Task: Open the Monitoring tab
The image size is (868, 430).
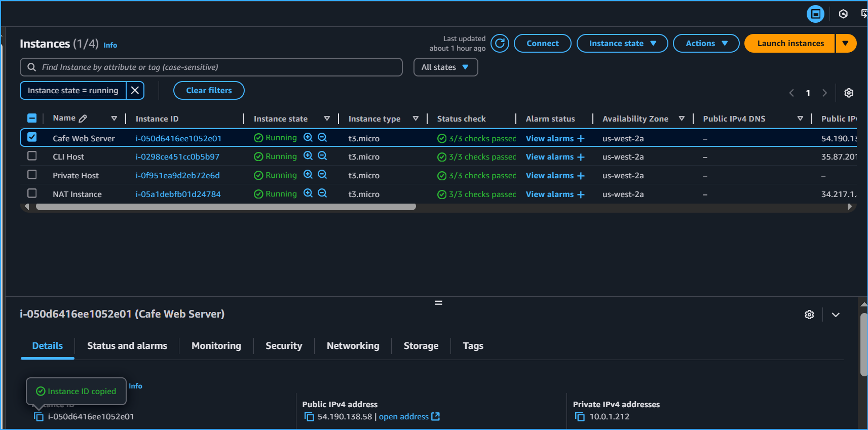Action: [x=216, y=346]
